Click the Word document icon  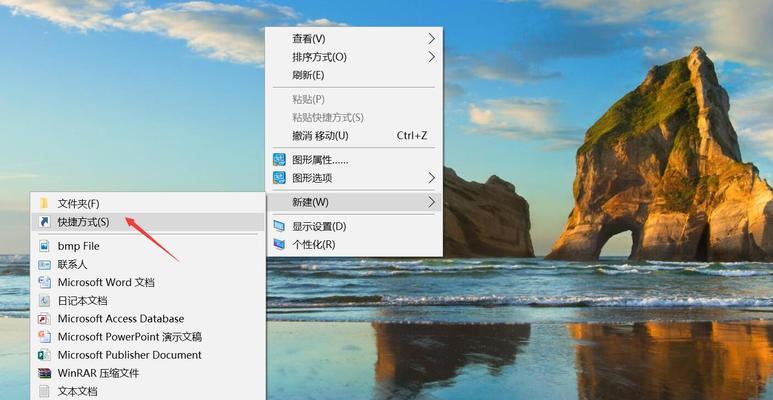(44, 282)
